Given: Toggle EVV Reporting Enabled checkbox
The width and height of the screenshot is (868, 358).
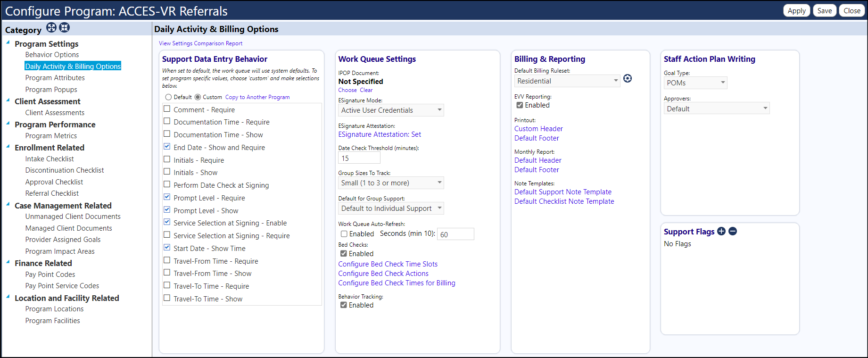Looking at the screenshot, I should [x=520, y=105].
